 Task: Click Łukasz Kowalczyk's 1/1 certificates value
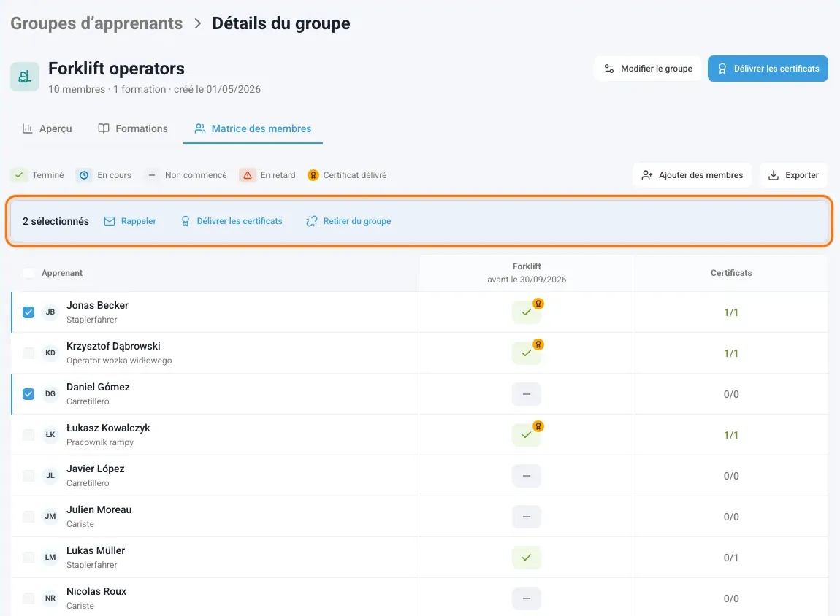tap(731, 435)
